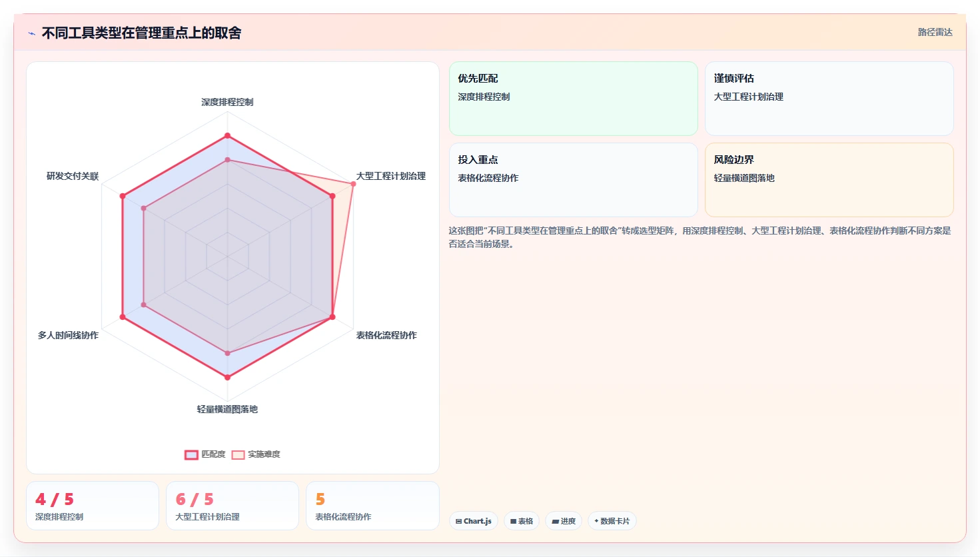Select the Chart.js tag

[x=474, y=521]
